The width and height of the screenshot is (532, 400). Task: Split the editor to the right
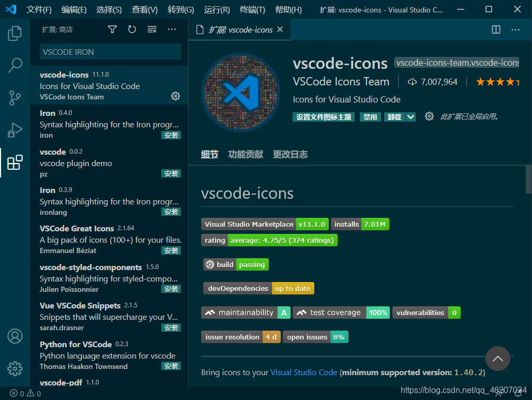click(x=496, y=29)
